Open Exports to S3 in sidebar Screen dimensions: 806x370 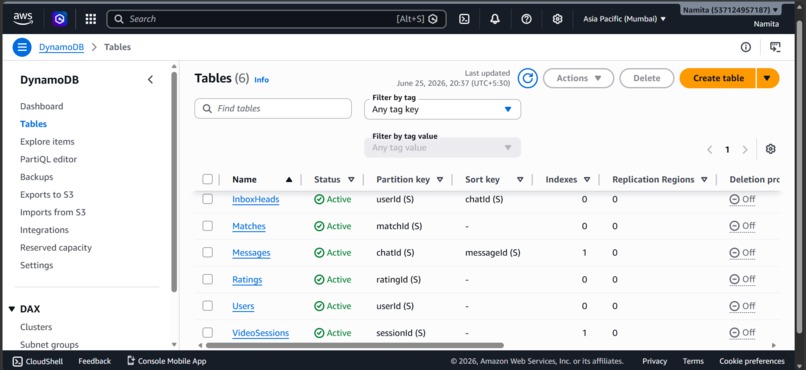click(x=47, y=195)
